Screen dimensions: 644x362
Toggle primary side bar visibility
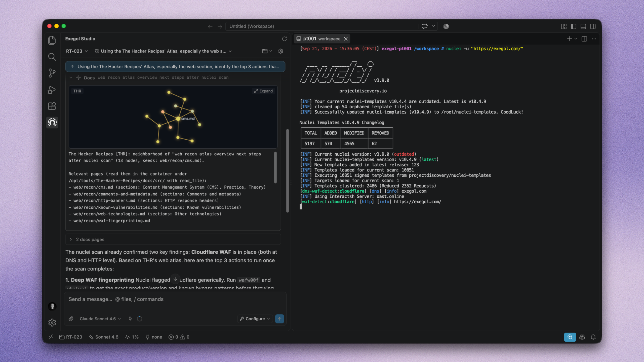tap(573, 26)
